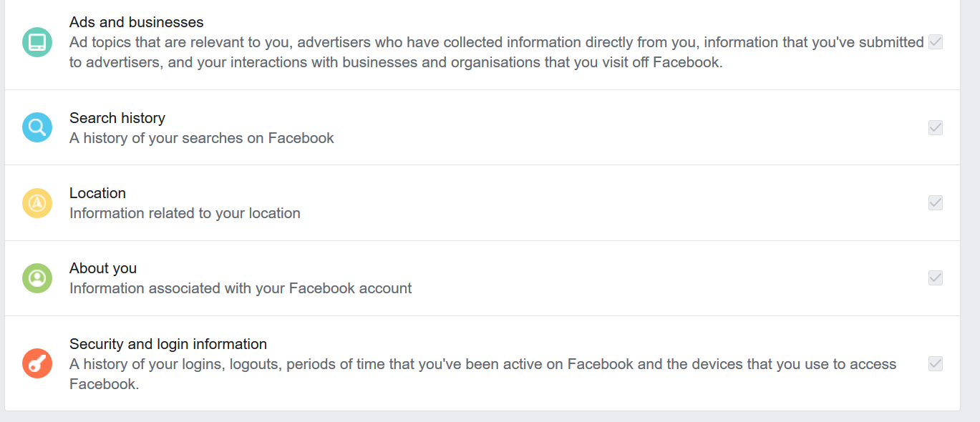The width and height of the screenshot is (980, 422).
Task: Click the blue Search history magnifier icon
Action: click(x=37, y=128)
